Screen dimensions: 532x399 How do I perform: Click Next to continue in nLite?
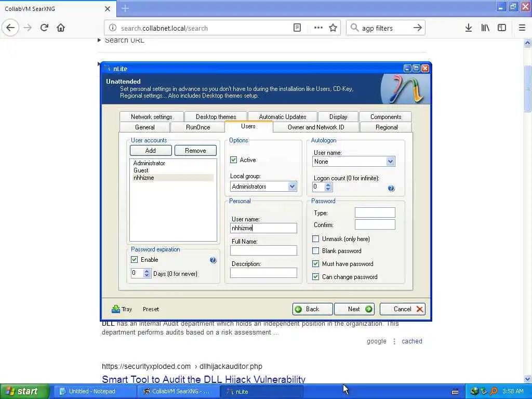click(x=354, y=309)
